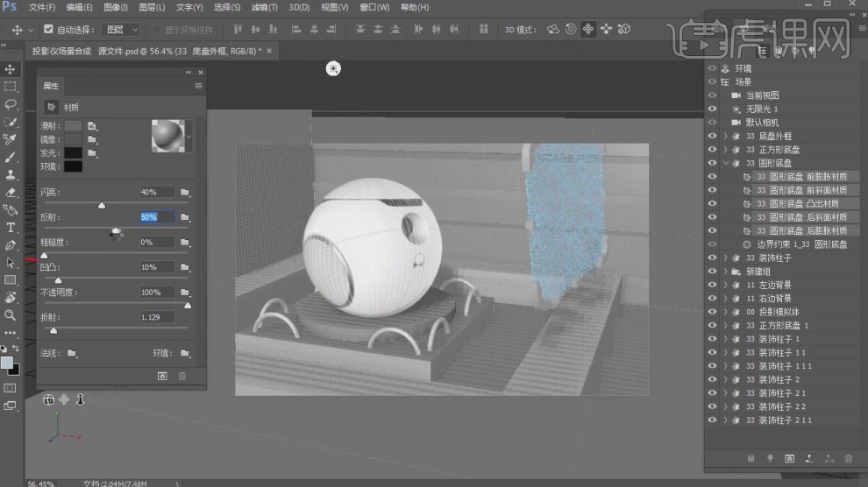Open the 窗口(W) menu
Image resolution: width=868 pixels, height=487 pixels.
(374, 7)
